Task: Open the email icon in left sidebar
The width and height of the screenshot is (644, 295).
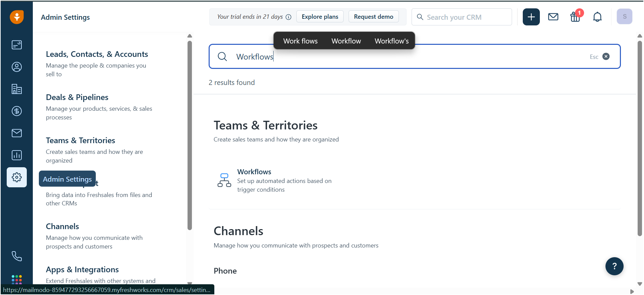Action: click(17, 133)
